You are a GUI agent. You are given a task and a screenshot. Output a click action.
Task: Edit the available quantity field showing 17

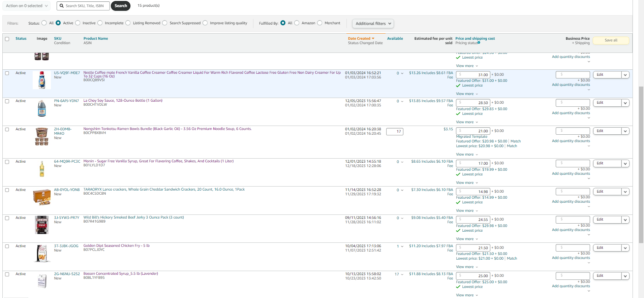click(395, 132)
